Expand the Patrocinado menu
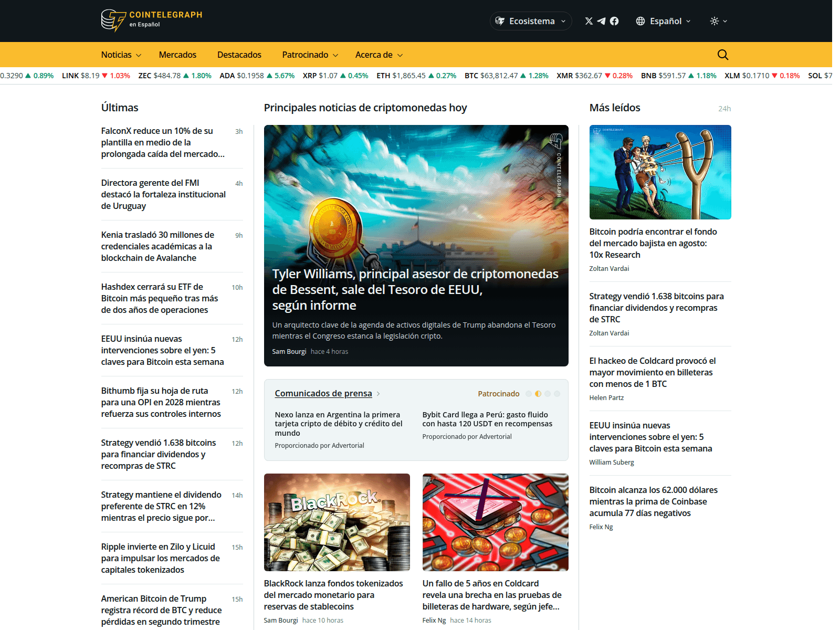 (310, 55)
